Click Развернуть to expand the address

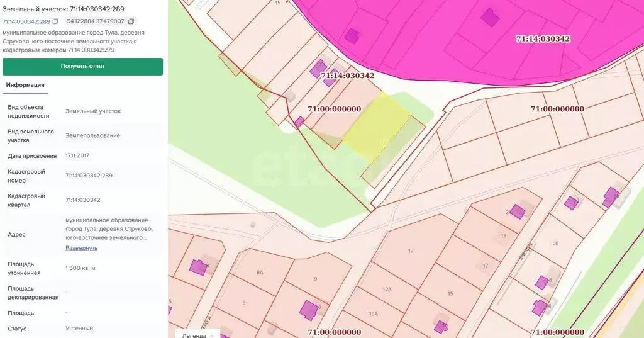[81, 248]
